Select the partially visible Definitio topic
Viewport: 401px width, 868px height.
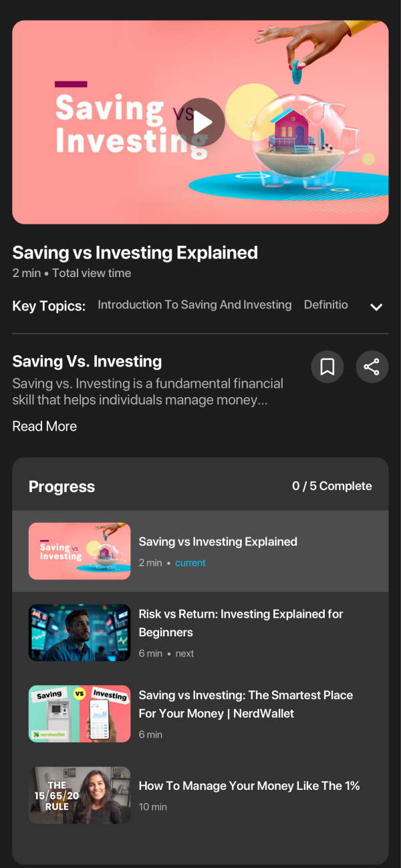tap(326, 304)
